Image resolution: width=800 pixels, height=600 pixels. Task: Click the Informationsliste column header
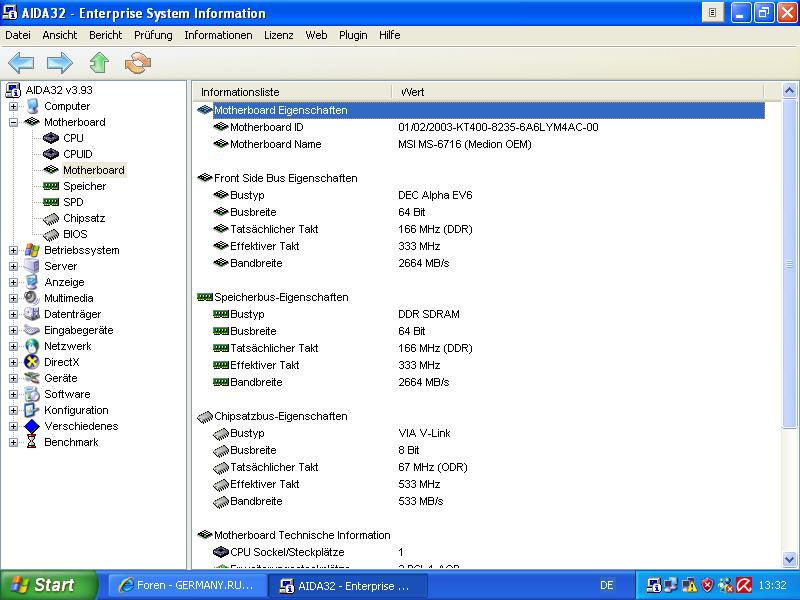tap(292, 92)
